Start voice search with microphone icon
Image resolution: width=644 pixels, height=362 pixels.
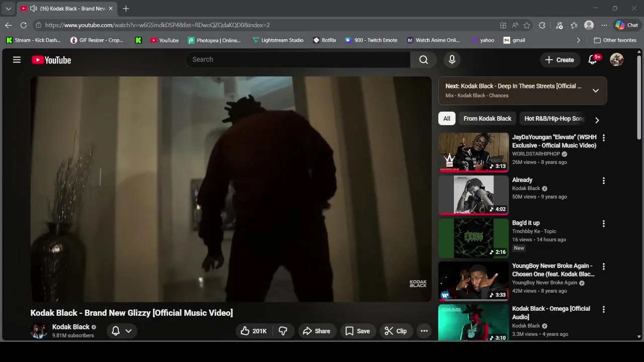point(452,60)
